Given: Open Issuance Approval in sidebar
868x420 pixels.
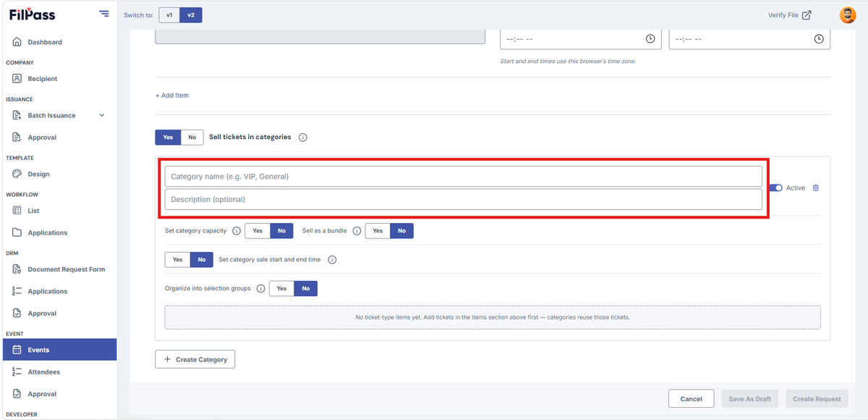Looking at the screenshot, I should [x=59, y=137].
